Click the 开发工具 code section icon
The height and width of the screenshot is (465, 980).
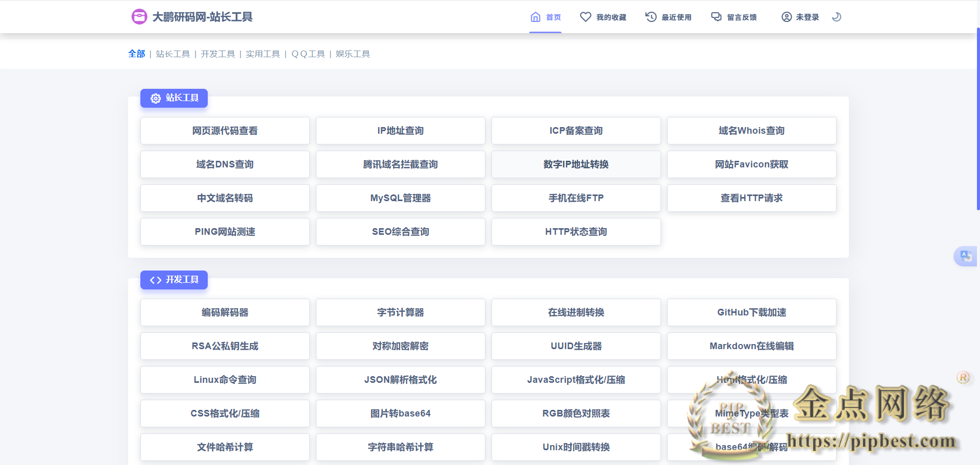point(155,280)
